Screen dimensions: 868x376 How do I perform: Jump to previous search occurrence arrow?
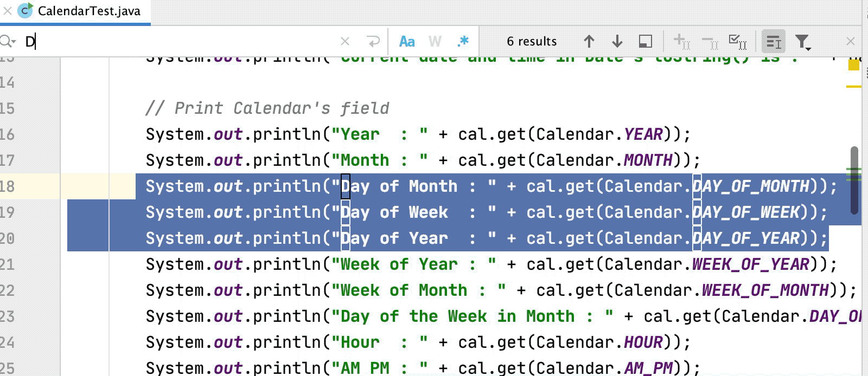pyautogui.click(x=589, y=41)
